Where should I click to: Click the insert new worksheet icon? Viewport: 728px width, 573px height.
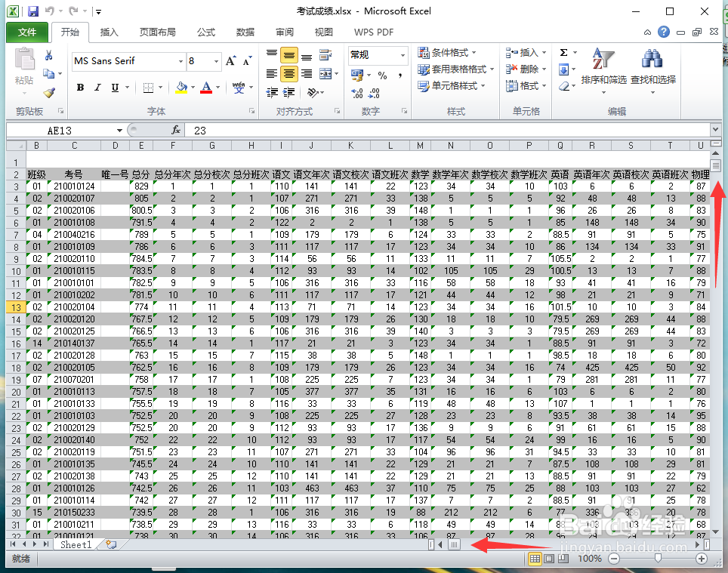[110, 545]
